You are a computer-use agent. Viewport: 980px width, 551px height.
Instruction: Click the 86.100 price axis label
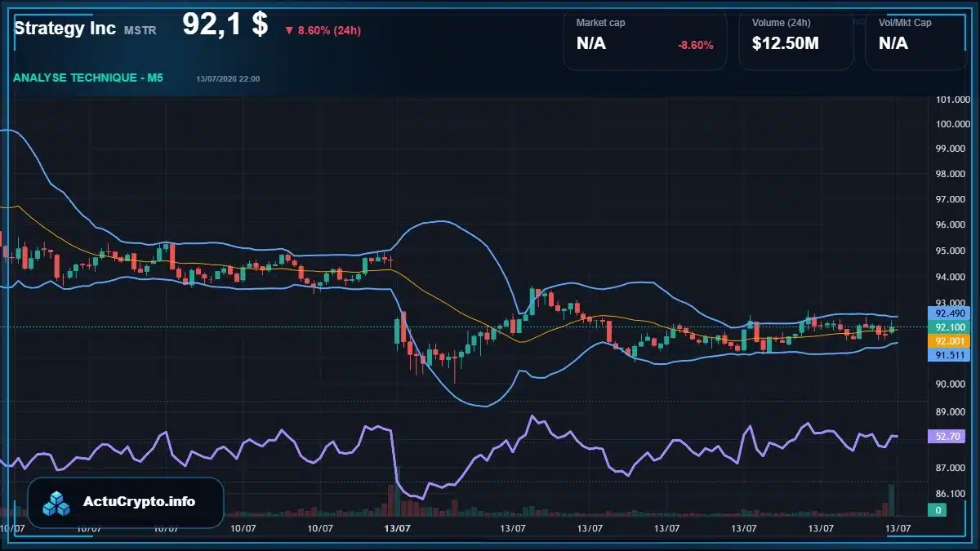click(952, 494)
